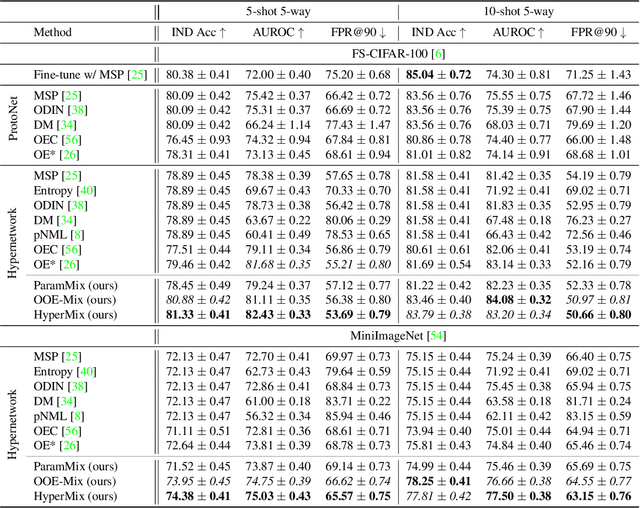Viewport: 640px width, 508px height.
Task: Select the value "85.94 ± 0.46"
Action: point(358,416)
